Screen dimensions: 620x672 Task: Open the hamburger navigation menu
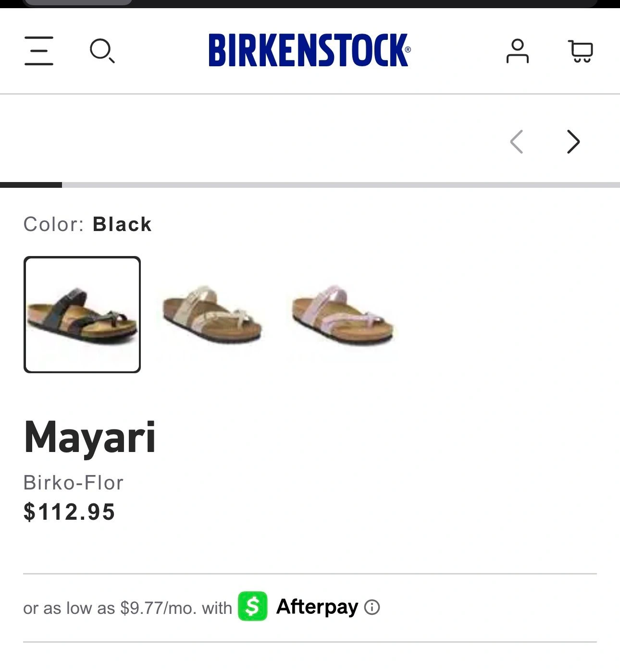(x=39, y=50)
